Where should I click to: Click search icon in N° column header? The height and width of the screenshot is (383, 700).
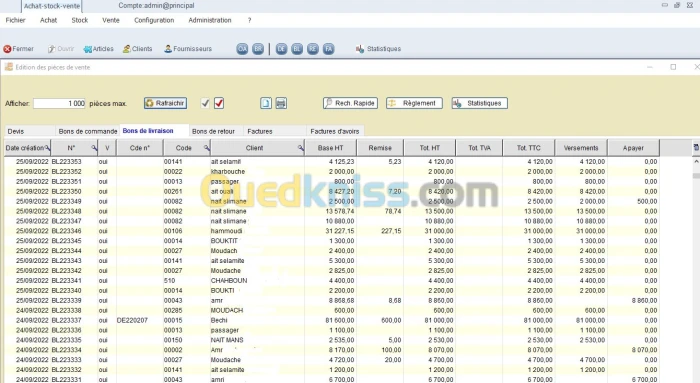[x=94, y=148]
